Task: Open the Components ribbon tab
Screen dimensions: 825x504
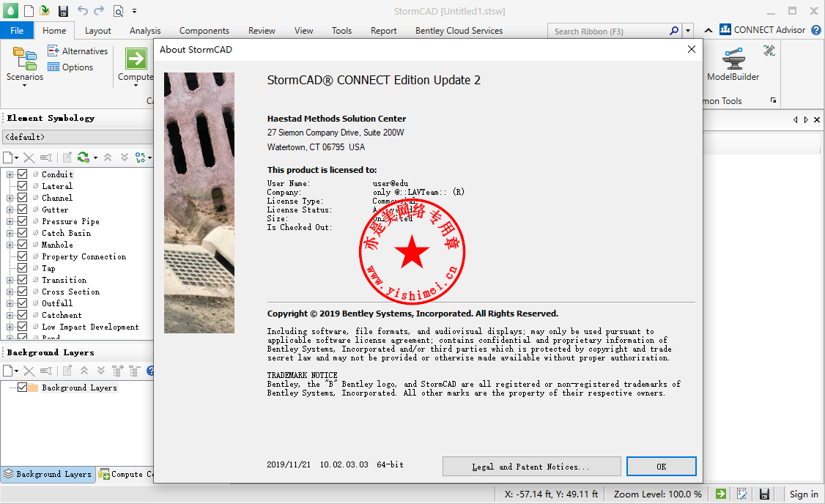Action: pyautogui.click(x=204, y=31)
